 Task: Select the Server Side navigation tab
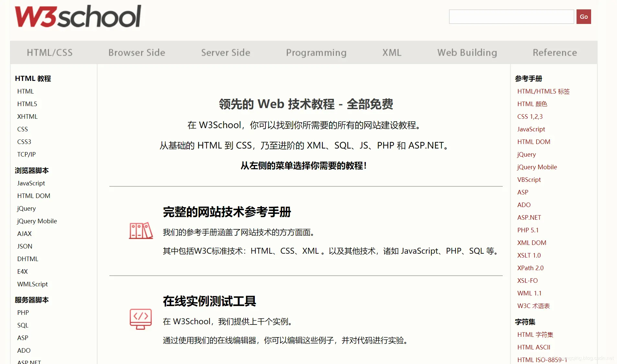226,52
